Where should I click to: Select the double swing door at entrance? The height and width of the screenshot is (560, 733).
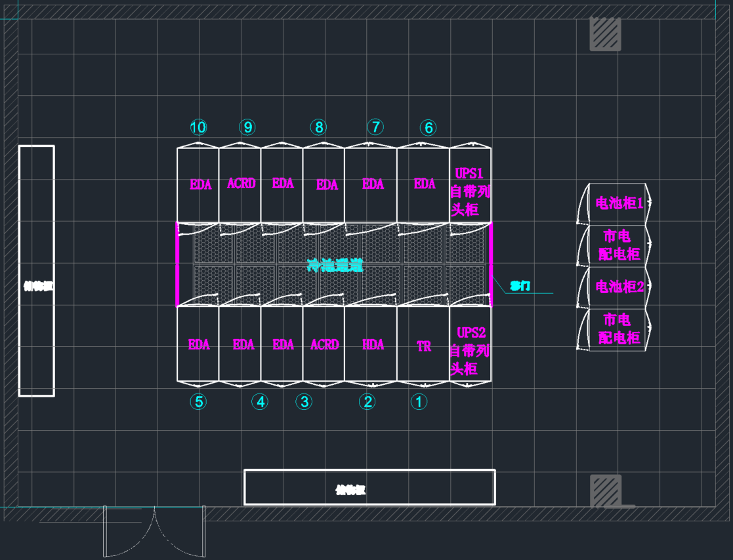[154, 530]
